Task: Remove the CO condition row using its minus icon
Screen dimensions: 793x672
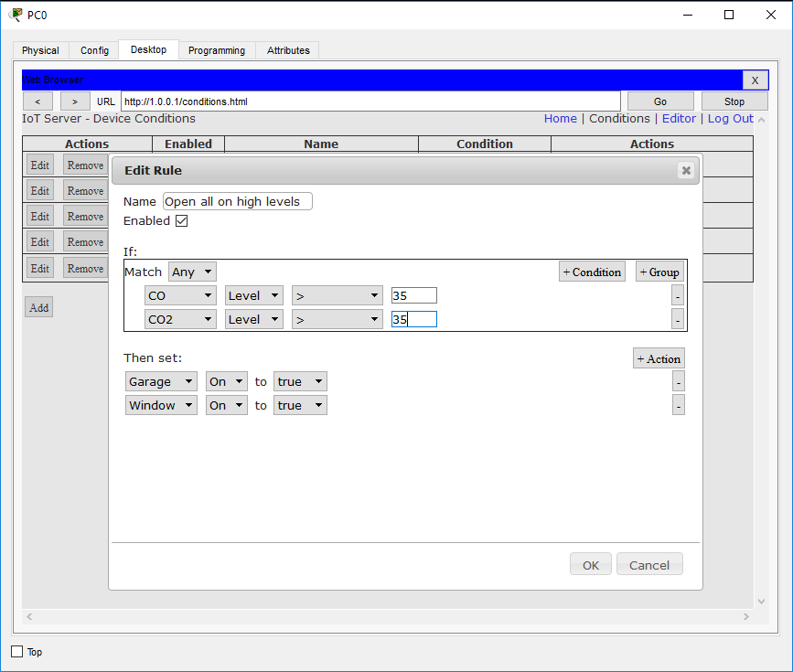Action: coord(678,294)
